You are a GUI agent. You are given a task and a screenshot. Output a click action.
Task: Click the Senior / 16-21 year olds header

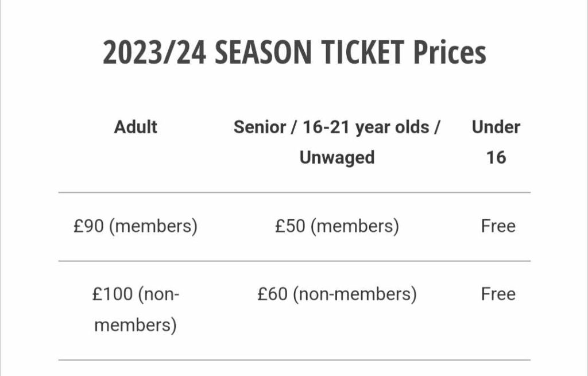tap(336, 127)
